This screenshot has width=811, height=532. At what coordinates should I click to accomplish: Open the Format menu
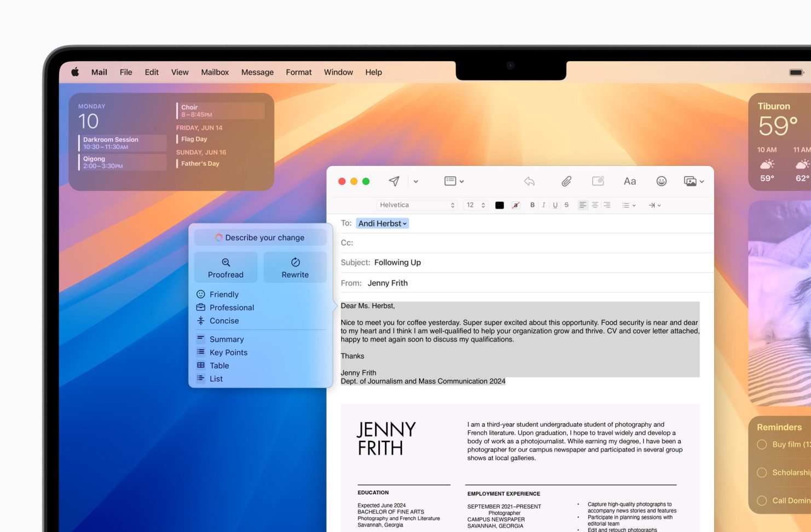tap(298, 72)
